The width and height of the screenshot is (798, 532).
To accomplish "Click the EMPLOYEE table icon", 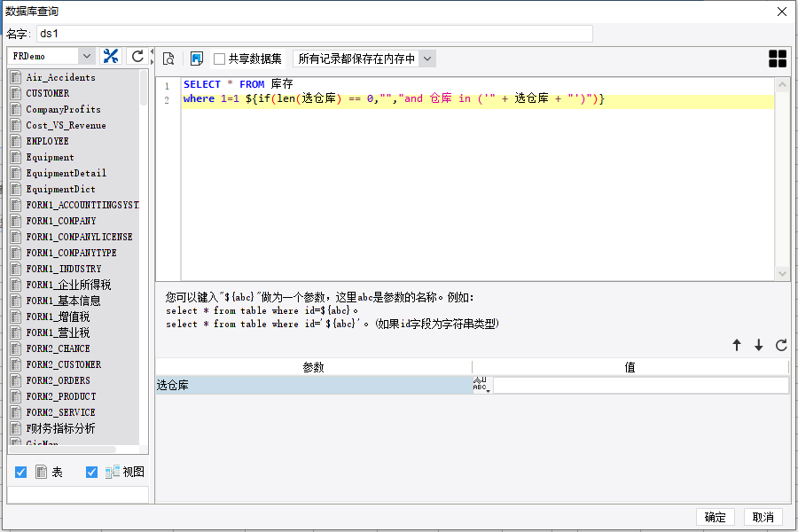I will (x=16, y=141).
